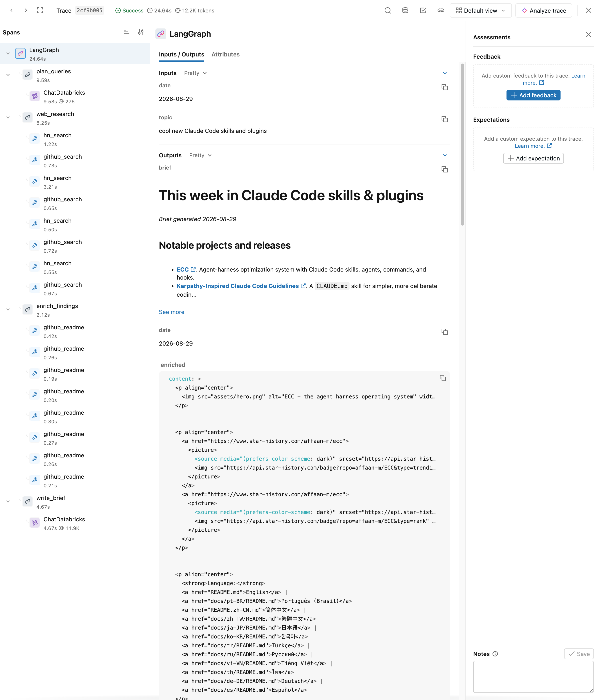Viewport: 601px width, 700px height.
Task: Open trace search magnifier icon
Action: (x=388, y=10)
